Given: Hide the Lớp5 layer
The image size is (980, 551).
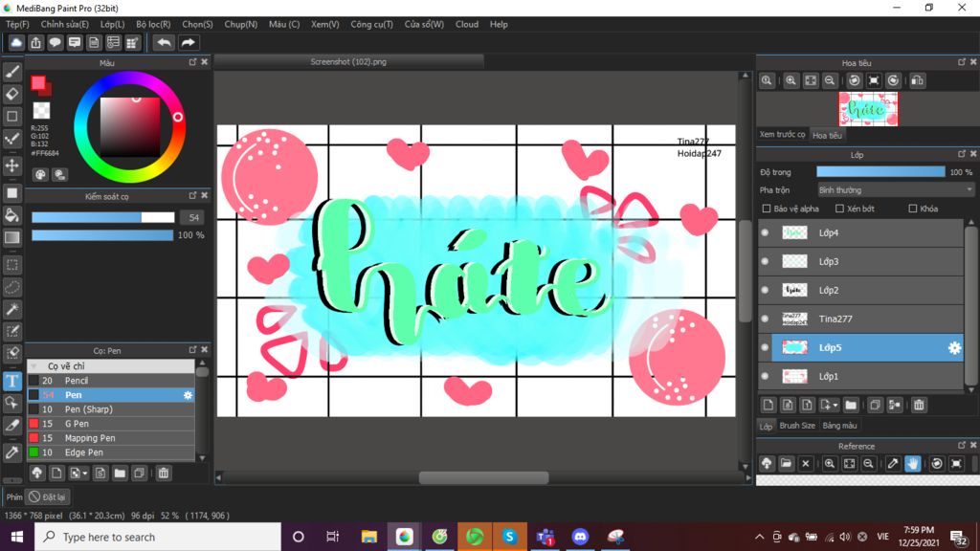Looking at the screenshot, I should 765,347.
